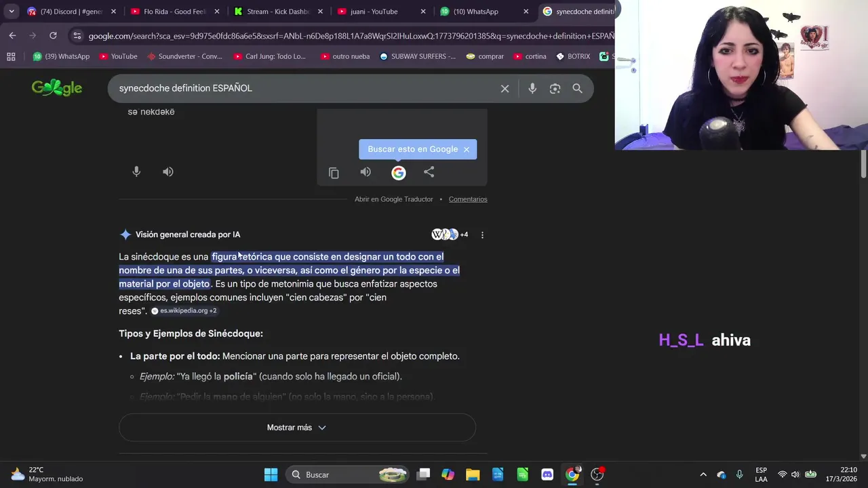
Task: Search translation on Google icon
Action: pyautogui.click(x=399, y=173)
